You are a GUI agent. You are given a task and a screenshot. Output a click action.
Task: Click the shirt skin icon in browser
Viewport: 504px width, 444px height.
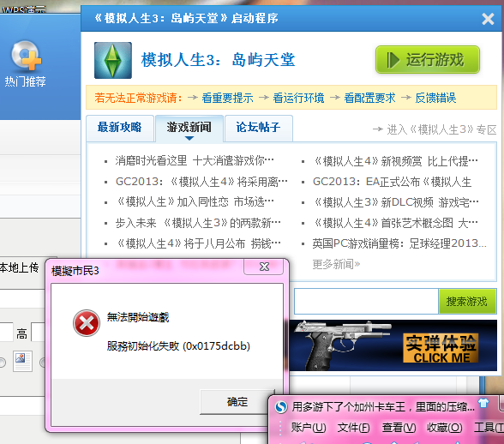click(483, 403)
